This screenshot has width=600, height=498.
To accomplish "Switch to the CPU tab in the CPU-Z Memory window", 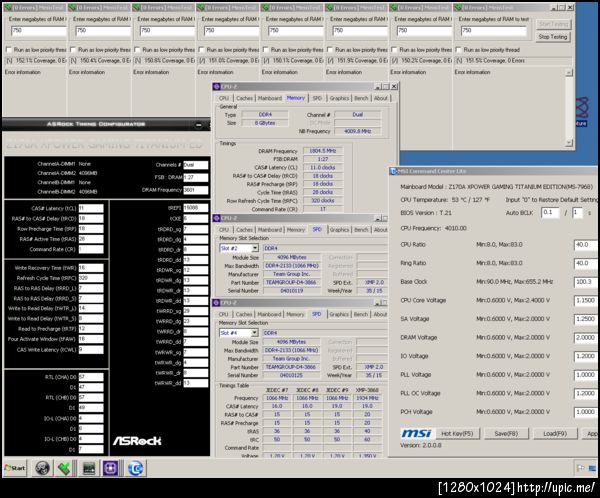I will pos(224,98).
